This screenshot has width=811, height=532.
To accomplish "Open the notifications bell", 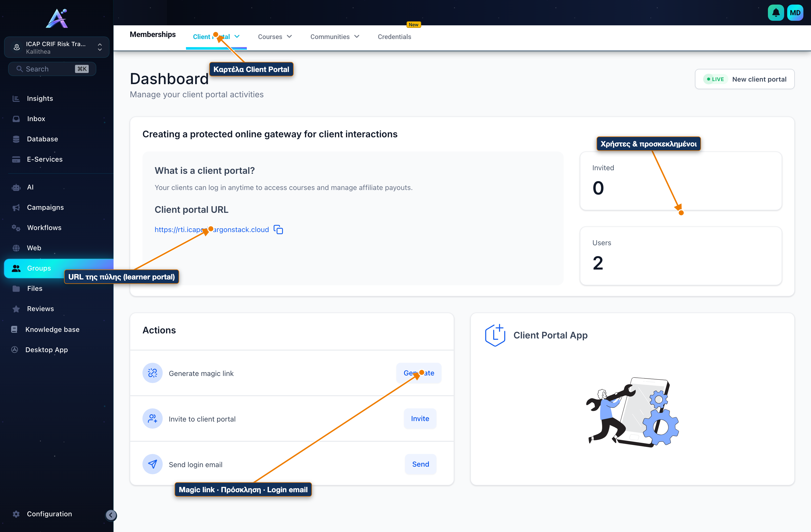I will click(x=776, y=13).
